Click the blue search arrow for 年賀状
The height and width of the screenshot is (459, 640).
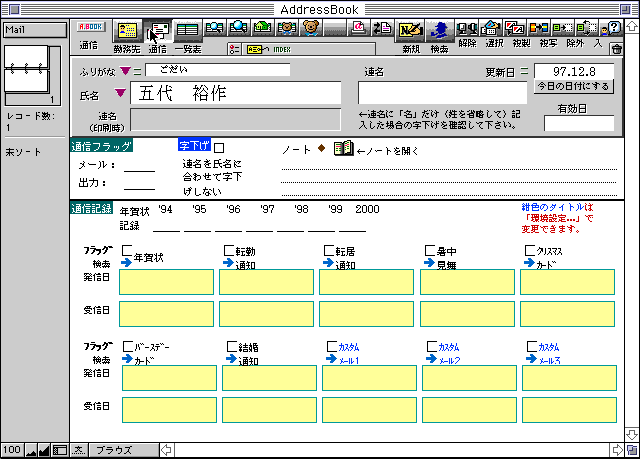coord(127,263)
